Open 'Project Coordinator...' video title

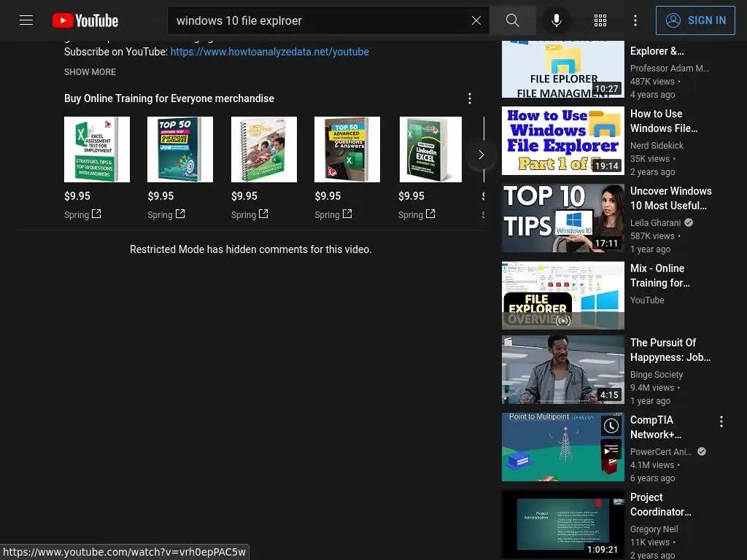point(661,505)
